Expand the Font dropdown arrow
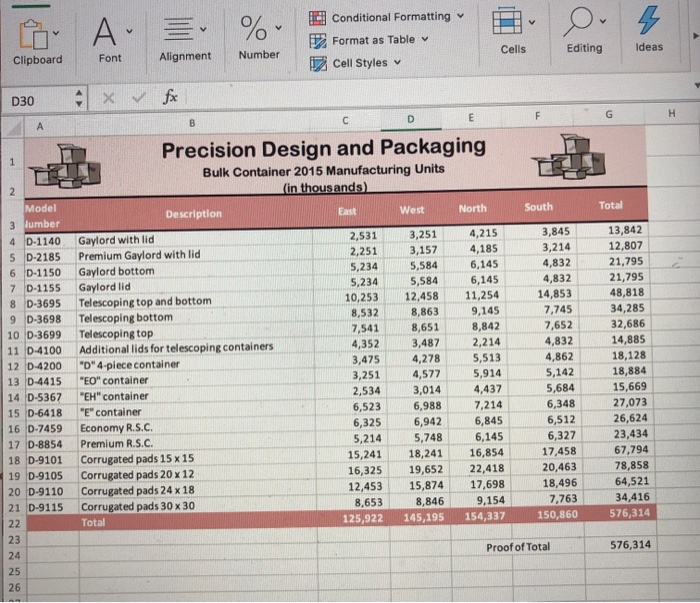 pyautogui.click(x=129, y=31)
